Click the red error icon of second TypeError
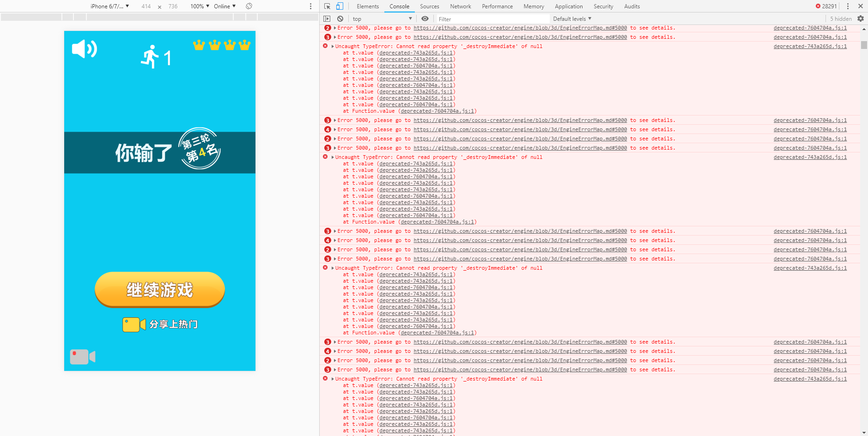The width and height of the screenshot is (868, 436). [x=325, y=157]
